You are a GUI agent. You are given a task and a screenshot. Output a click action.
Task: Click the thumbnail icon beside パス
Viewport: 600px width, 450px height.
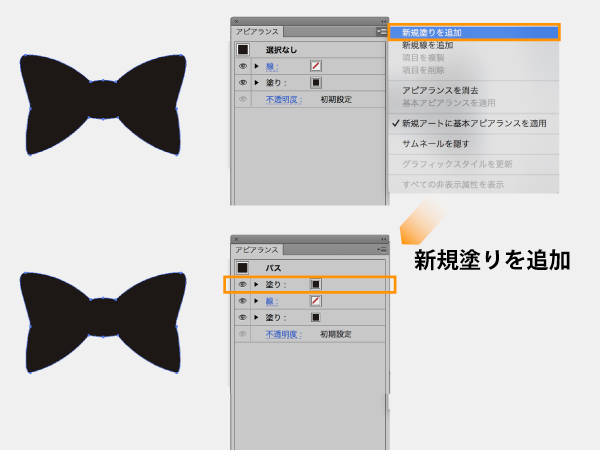[243, 268]
